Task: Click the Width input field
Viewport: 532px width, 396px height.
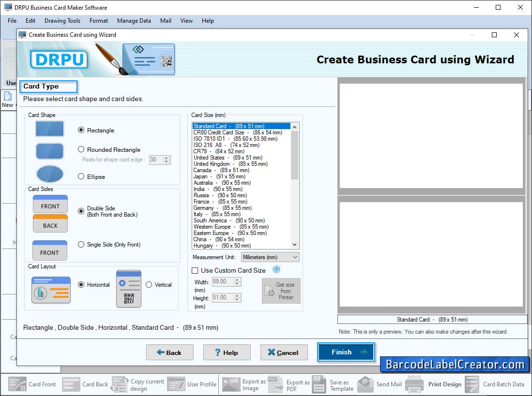Action: pyautogui.click(x=223, y=281)
